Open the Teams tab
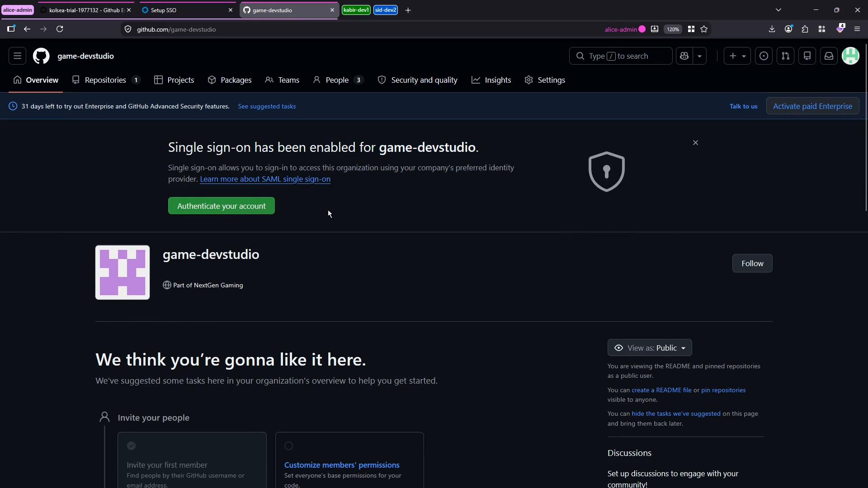 coord(282,80)
